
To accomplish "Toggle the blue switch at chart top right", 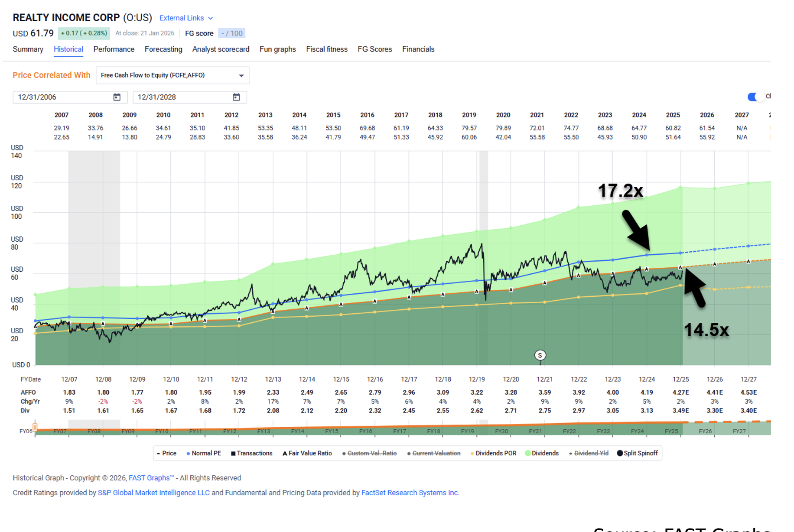I will pos(755,97).
